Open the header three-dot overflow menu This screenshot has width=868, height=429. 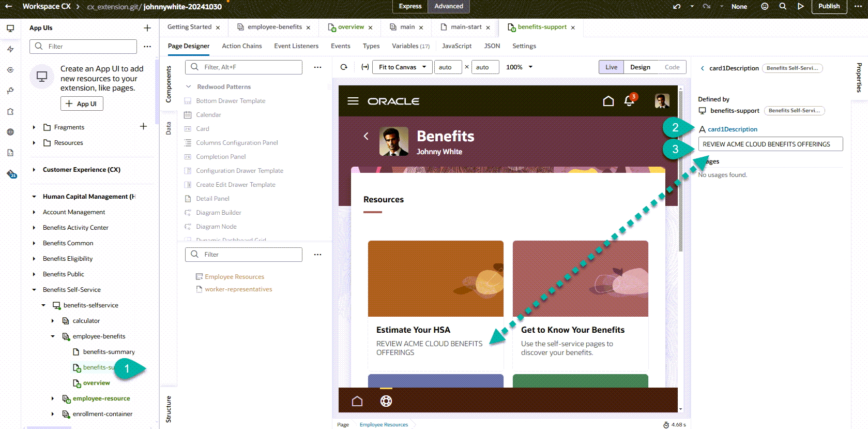click(858, 6)
